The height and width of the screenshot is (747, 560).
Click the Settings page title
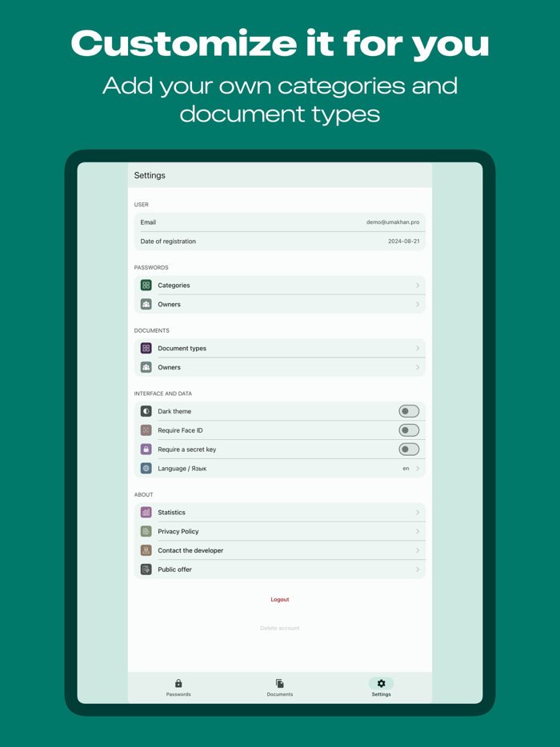coord(150,175)
